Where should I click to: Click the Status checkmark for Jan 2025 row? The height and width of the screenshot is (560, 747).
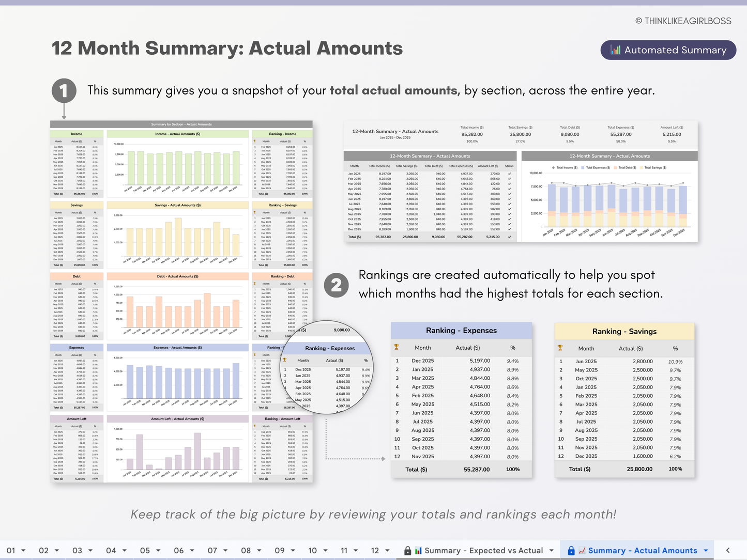point(509,174)
